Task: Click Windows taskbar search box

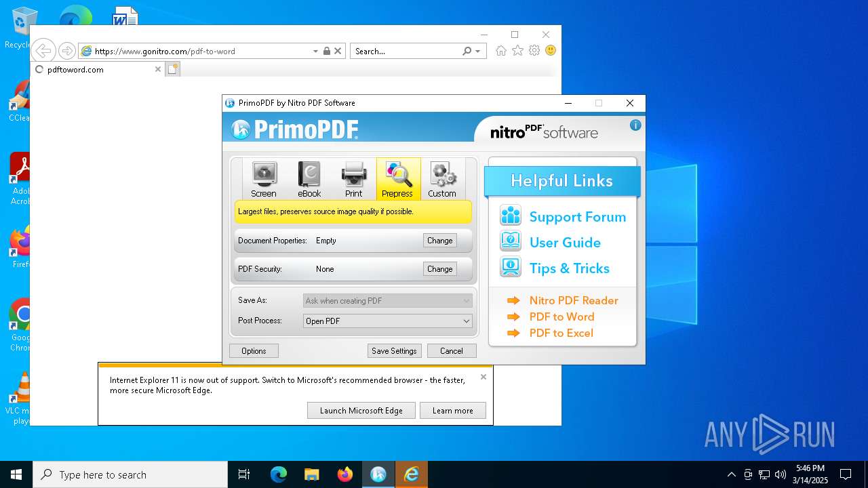Action: (x=130, y=474)
